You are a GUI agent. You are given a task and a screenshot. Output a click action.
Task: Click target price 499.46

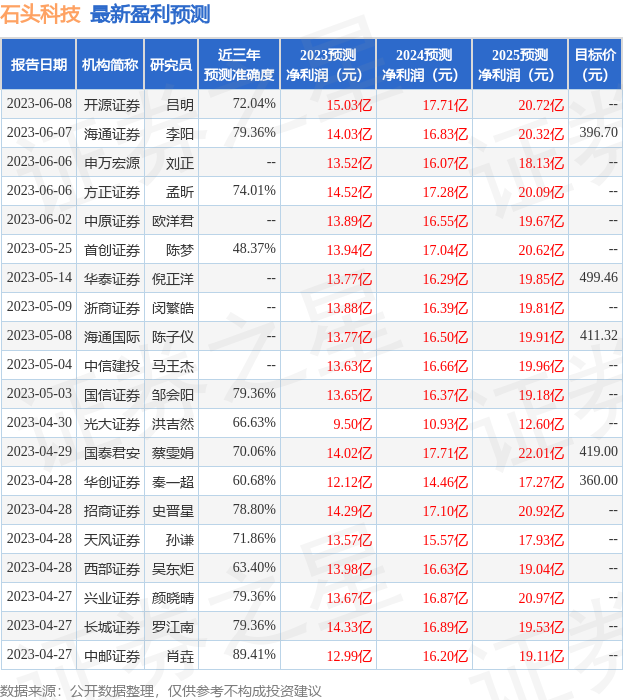[598, 278]
